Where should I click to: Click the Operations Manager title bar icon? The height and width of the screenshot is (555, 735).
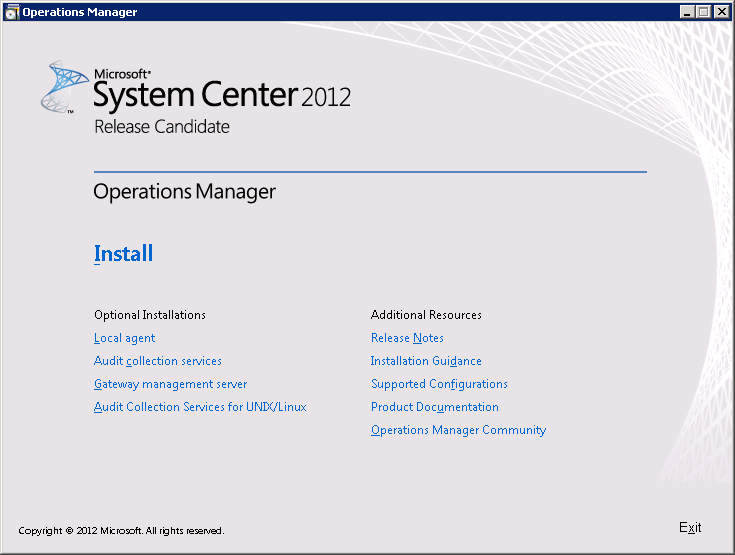coord(12,12)
